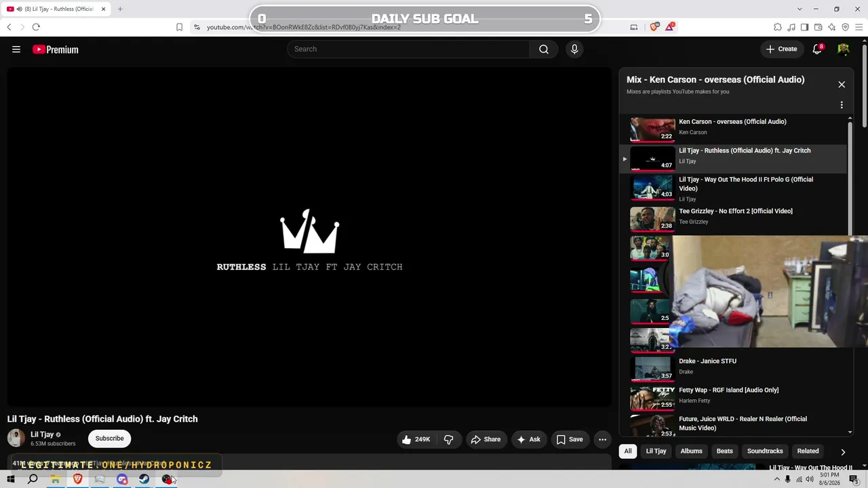Image resolution: width=868 pixels, height=488 pixels.
Task: Open the Lil Tjay channel name link
Action: click(42, 434)
